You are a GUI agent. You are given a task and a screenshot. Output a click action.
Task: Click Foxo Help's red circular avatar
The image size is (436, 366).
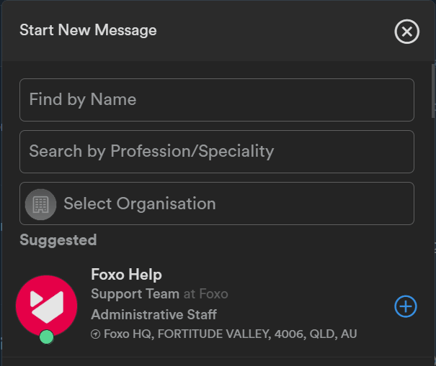point(46,306)
